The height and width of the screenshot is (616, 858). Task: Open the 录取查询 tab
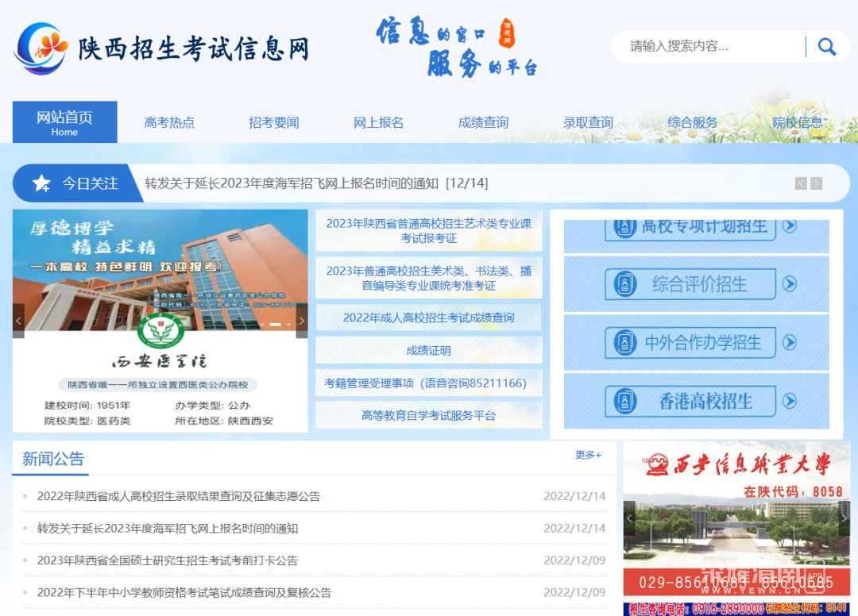point(588,122)
